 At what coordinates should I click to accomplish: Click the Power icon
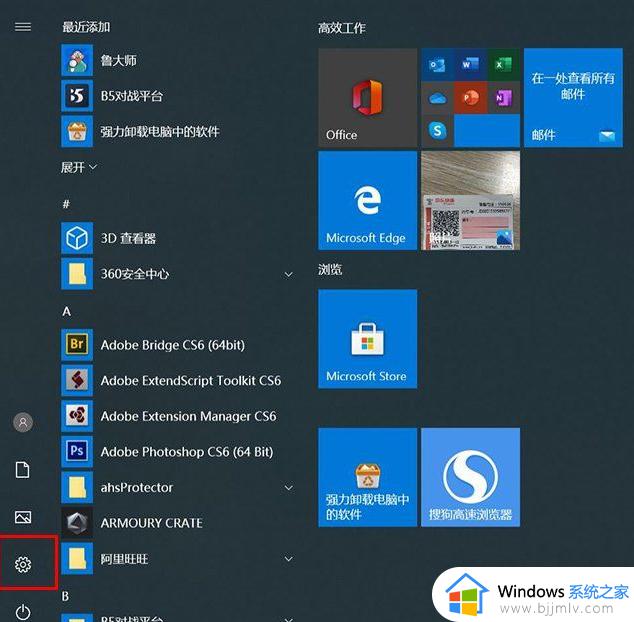[23, 611]
